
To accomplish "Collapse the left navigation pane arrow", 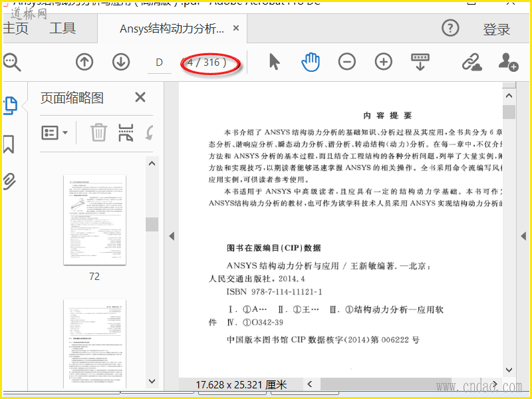I will (x=172, y=236).
